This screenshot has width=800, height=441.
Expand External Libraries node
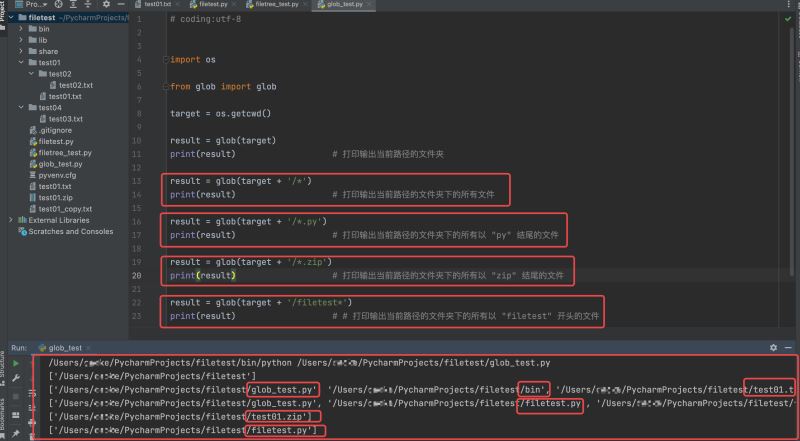click(12, 220)
